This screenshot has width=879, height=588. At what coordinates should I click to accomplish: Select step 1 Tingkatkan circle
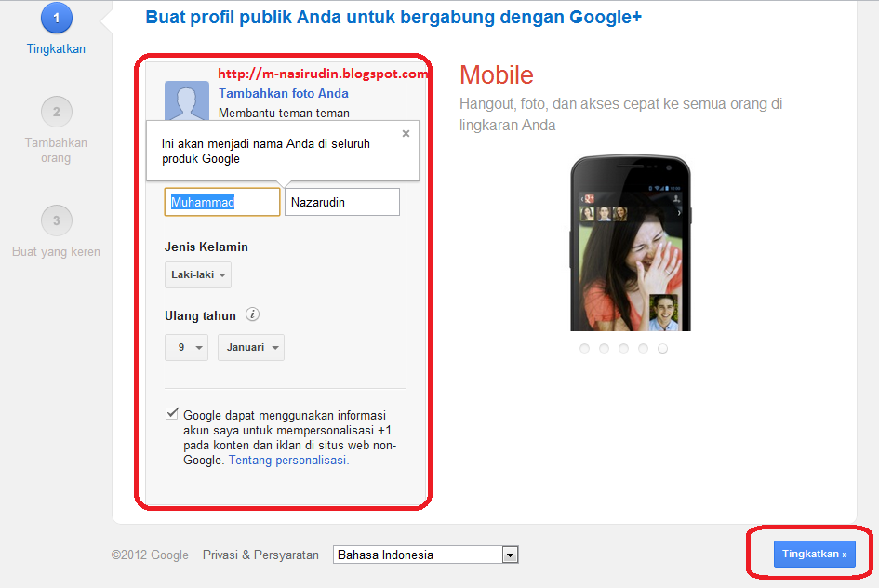click(x=57, y=18)
